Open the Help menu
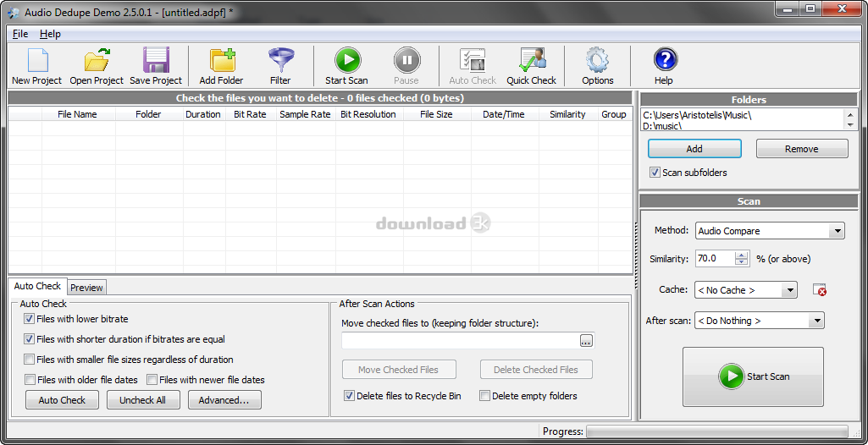The image size is (868, 445). click(x=50, y=34)
